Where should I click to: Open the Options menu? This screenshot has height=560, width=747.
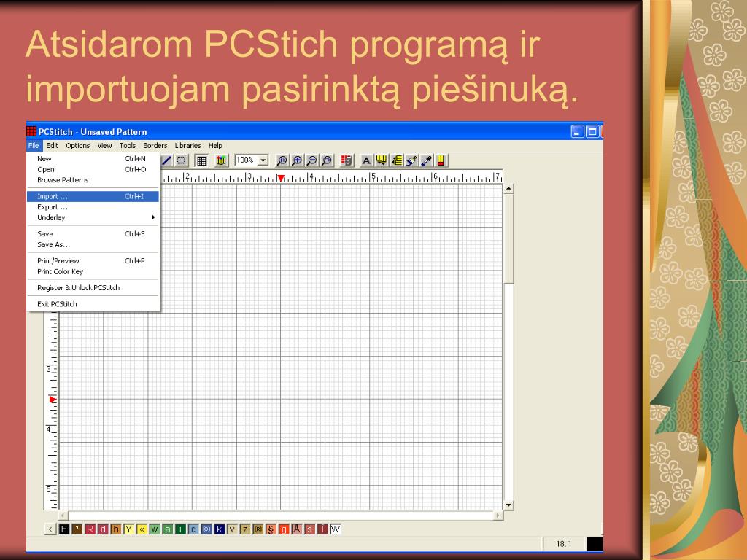tap(77, 146)
